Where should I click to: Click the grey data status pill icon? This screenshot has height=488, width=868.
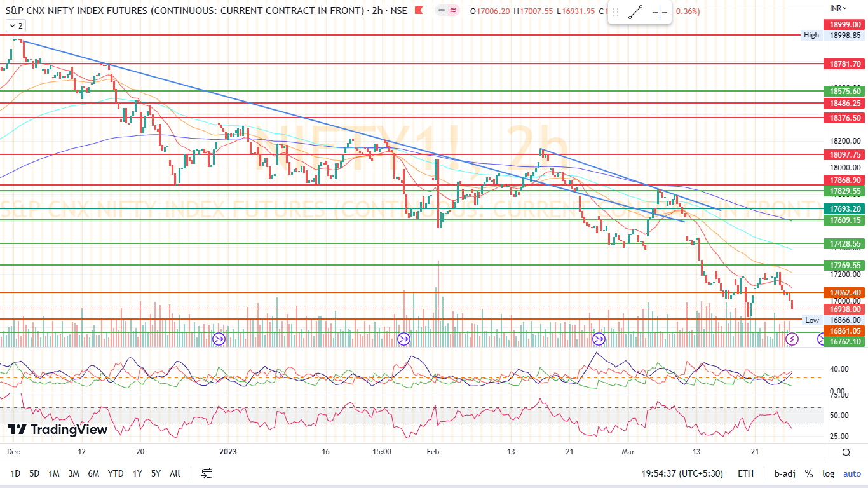[440, 11]
